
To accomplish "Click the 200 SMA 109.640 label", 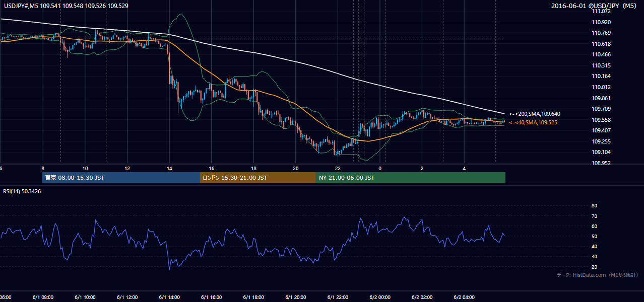I will point(535,114).
